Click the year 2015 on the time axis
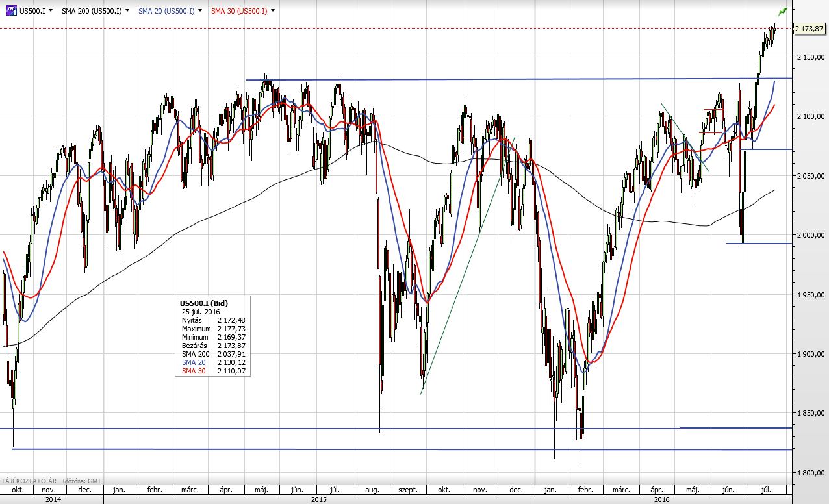829x504 pixels. (319, 499)
